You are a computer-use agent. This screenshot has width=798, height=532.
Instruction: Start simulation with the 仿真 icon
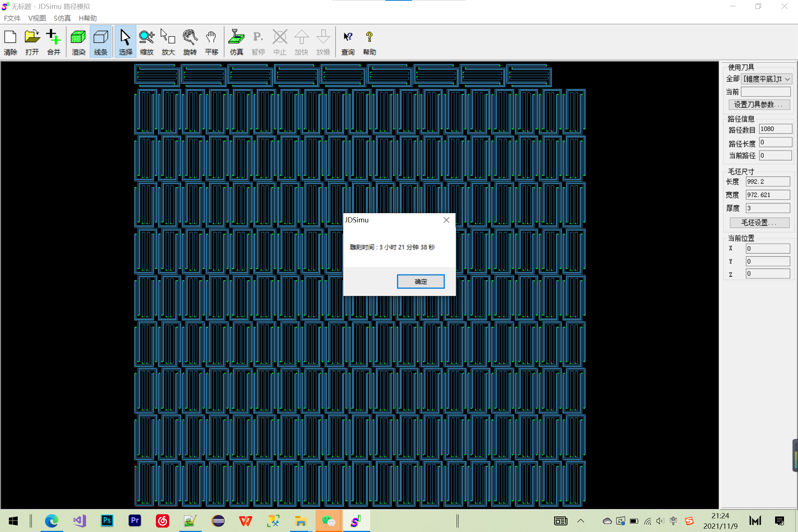coord(236,42)
